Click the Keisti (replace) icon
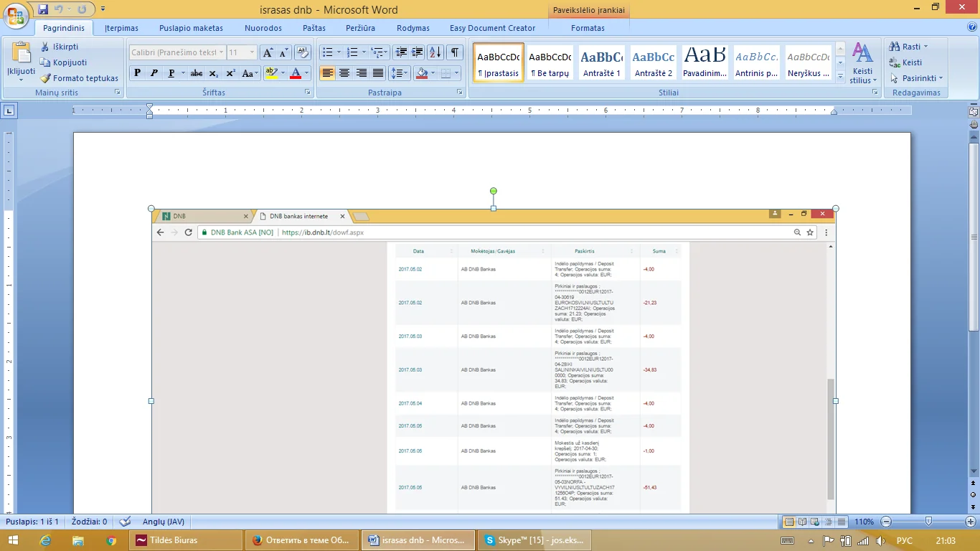Viewport: 980px width, 551px height. tap(895, 62)
